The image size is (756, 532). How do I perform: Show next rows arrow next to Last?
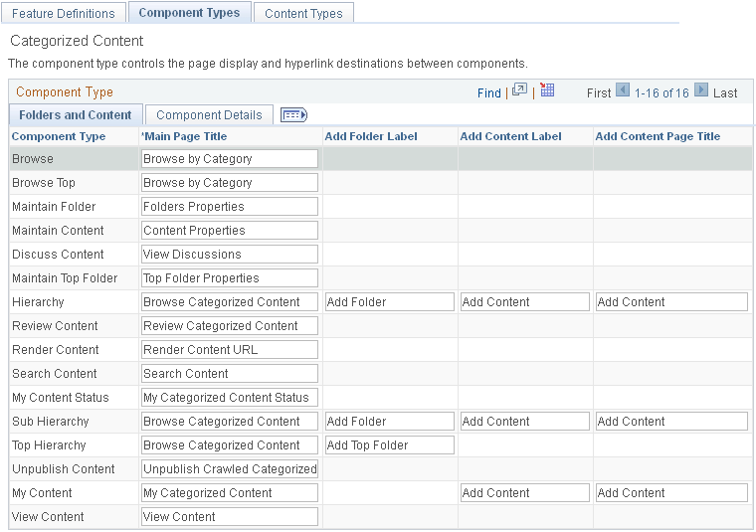(x=701, y=90)
